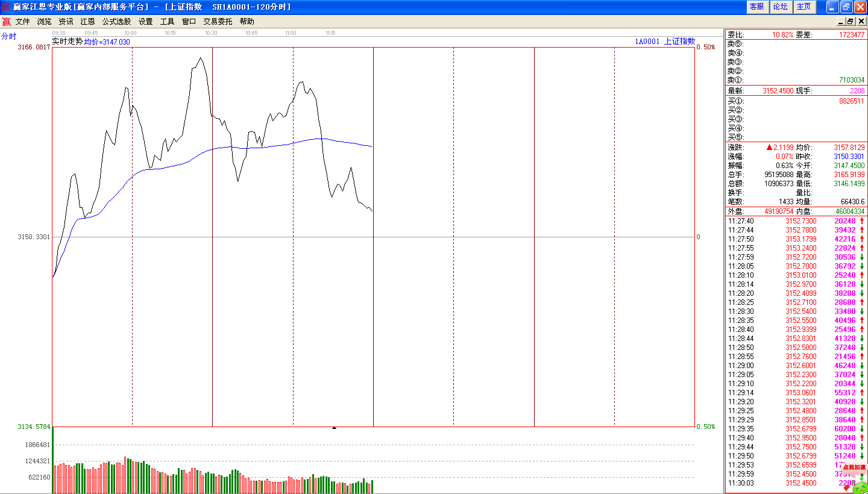This screenshot has height=494, width=868.
Task: Click the 622160 volume axis label
Action: point(39,477)
